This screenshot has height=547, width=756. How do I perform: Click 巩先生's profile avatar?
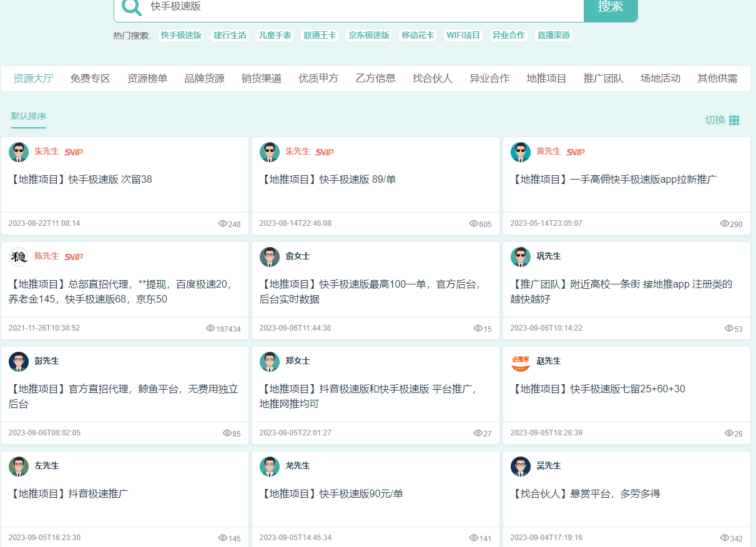tap(521, 257)
